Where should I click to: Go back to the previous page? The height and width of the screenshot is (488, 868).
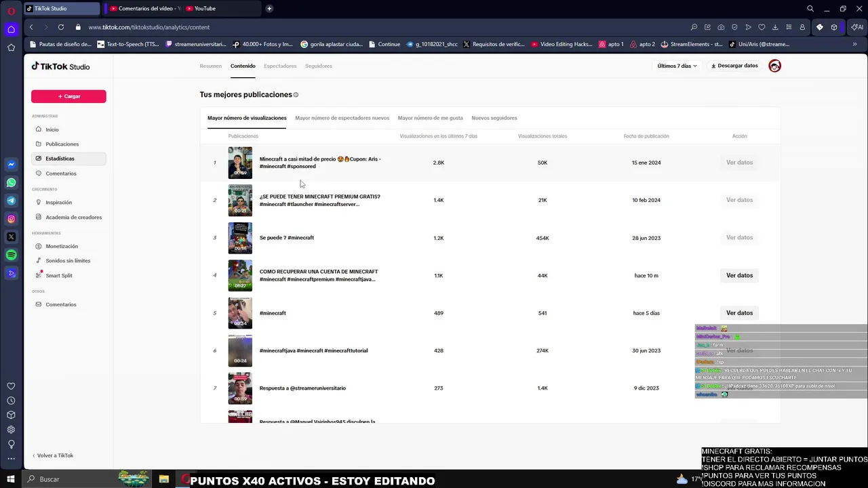31,27
